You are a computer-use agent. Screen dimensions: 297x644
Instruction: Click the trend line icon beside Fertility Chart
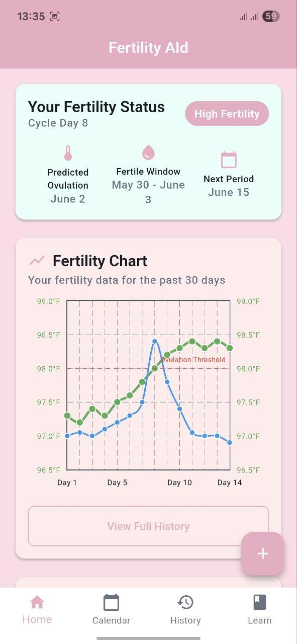37,261
